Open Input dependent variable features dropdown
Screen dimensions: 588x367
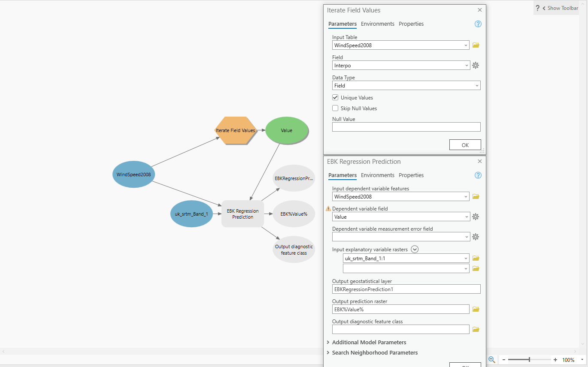coord(466,196)
